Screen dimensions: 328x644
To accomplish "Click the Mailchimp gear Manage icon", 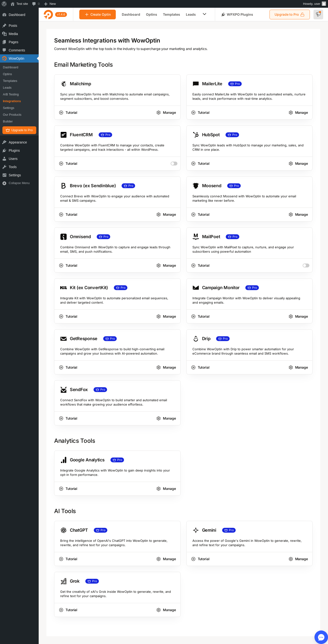I will click(x=158, y=113).
